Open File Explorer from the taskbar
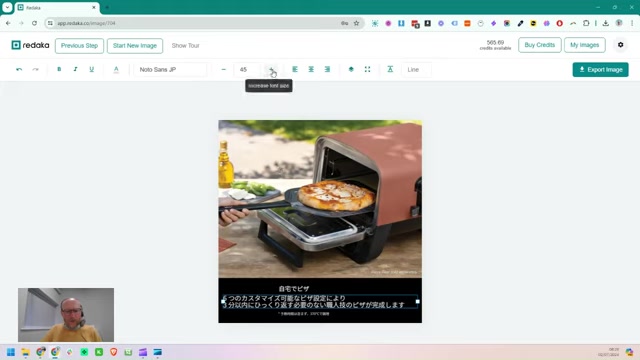The image size is (640, 360). click(x=26, y=352)
